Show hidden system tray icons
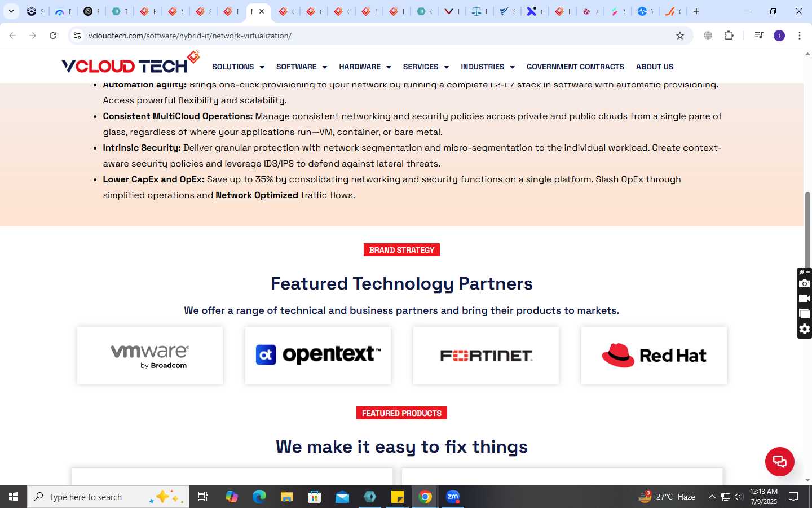Screen dimensions: 812x508 pos(712,497)
